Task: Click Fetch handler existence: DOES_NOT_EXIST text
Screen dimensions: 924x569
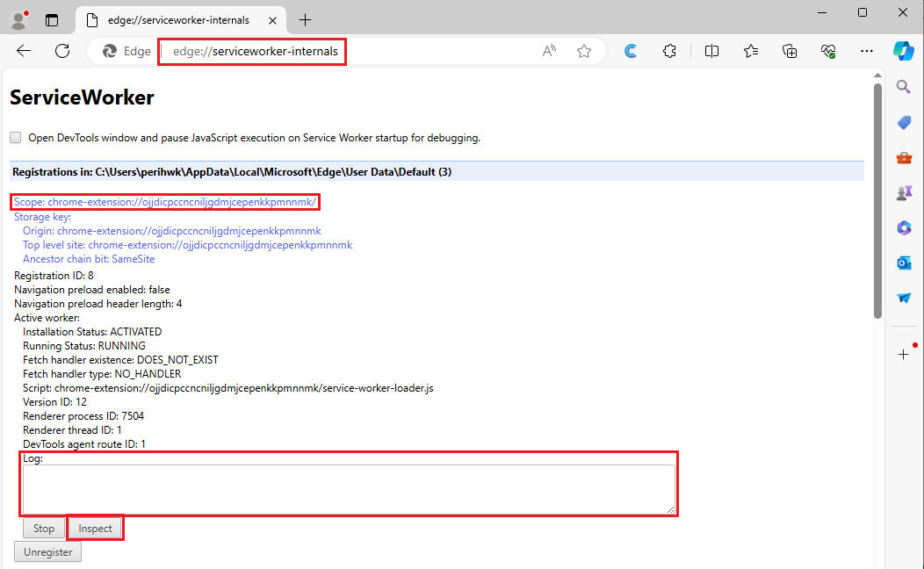Action: tap(121, 360)
